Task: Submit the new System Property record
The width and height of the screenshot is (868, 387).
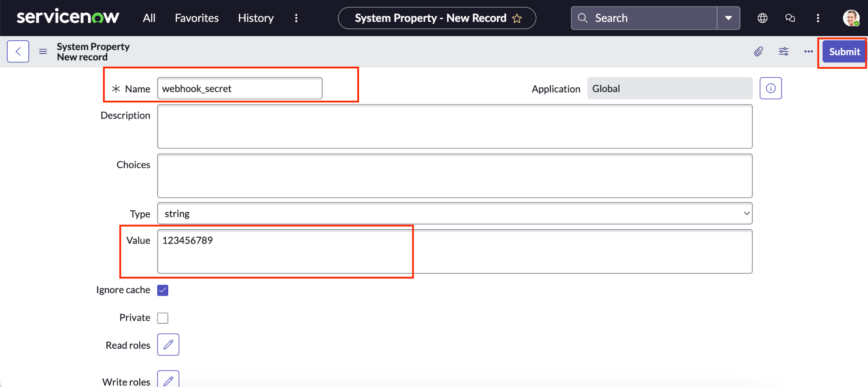Action: (x=843, y=51)
